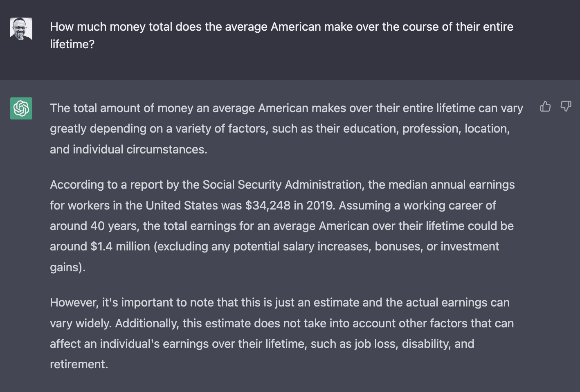580x392 pixels.
Task: Click the thumbs up feedback icon
Action: [x=545, y=107]
